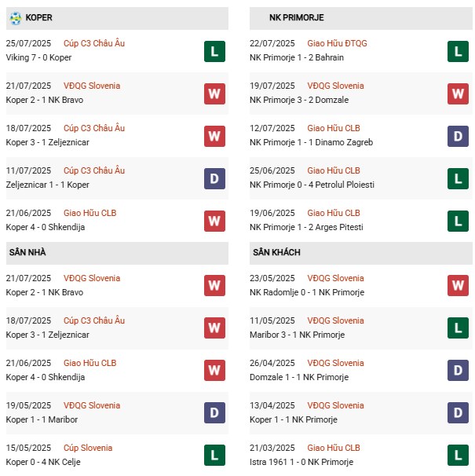The height and width of the screenshot is (476, 475).
Task: Open Giao Hữu ĐTQG competition link
Action: click(337, 43)
